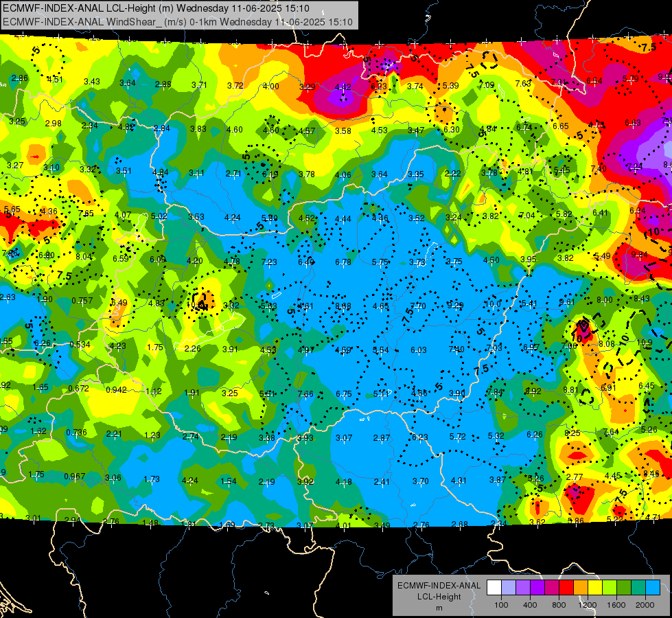Click the WindShear 0-1km title line
This screenshot has width=672, height=618.
(x=177, y=22)
